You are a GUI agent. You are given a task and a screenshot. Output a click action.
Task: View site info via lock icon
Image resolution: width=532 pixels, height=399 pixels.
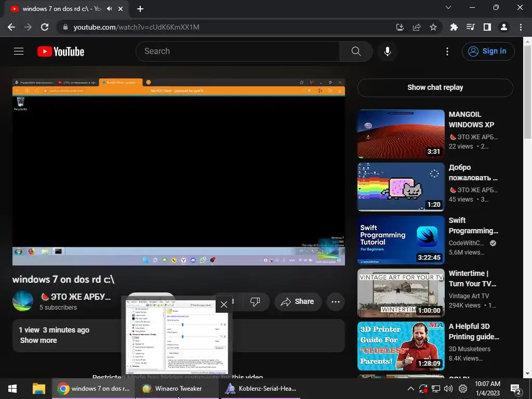click(65, 27)
